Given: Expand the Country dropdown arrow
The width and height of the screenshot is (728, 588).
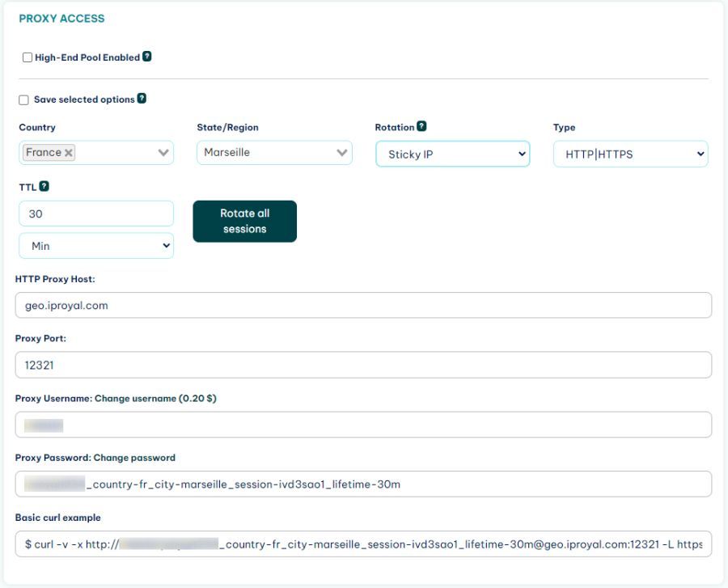Looking at the screenshot, I should coord(163,152).
